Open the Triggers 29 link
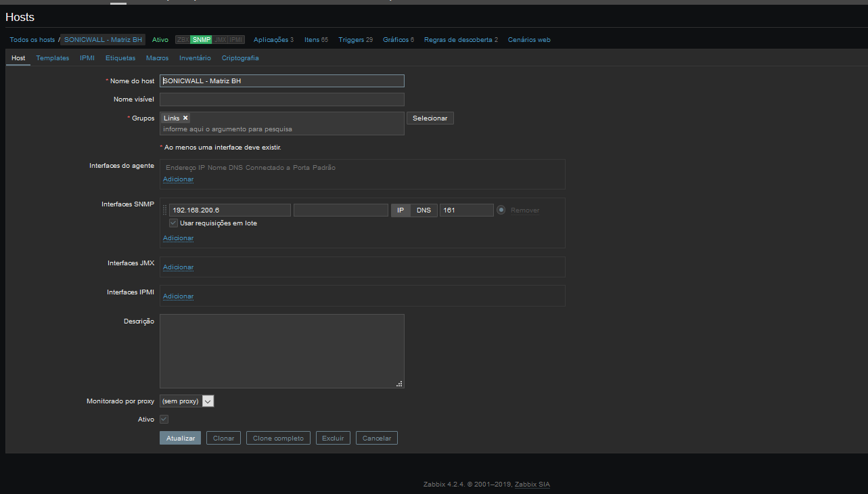868x494 pixels. (x=355, y=40)
